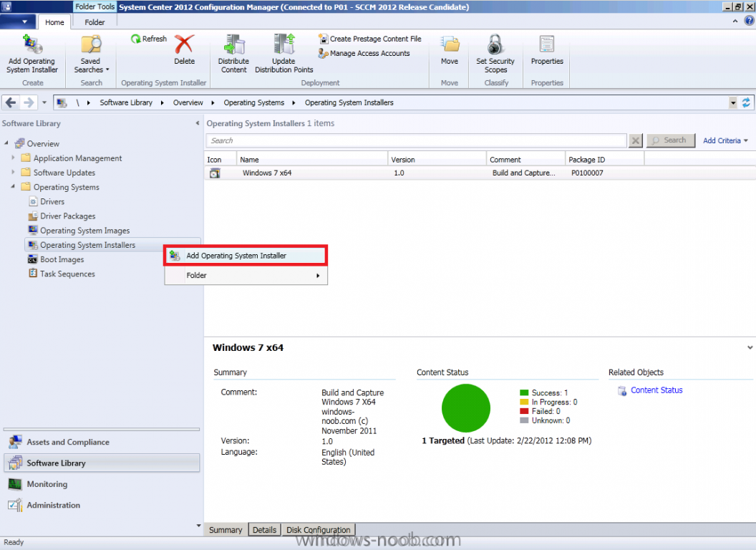Switch to the Folder ribbon tab

click(94, 22)
